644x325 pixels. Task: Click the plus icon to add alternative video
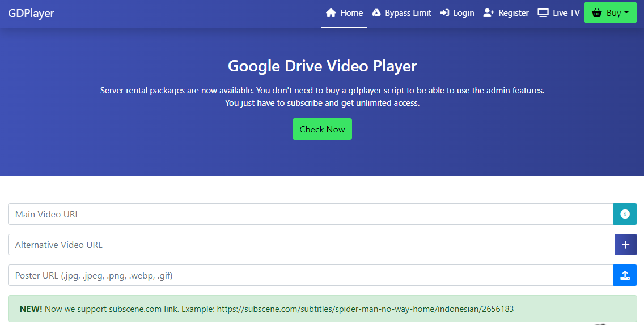coord(625,245)
